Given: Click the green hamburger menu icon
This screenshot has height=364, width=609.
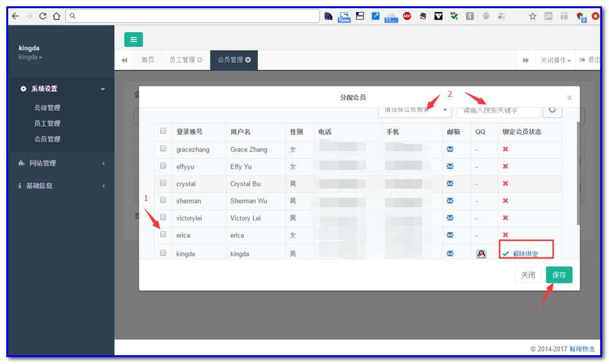Looking at the screenshot, I should [133, 39].
